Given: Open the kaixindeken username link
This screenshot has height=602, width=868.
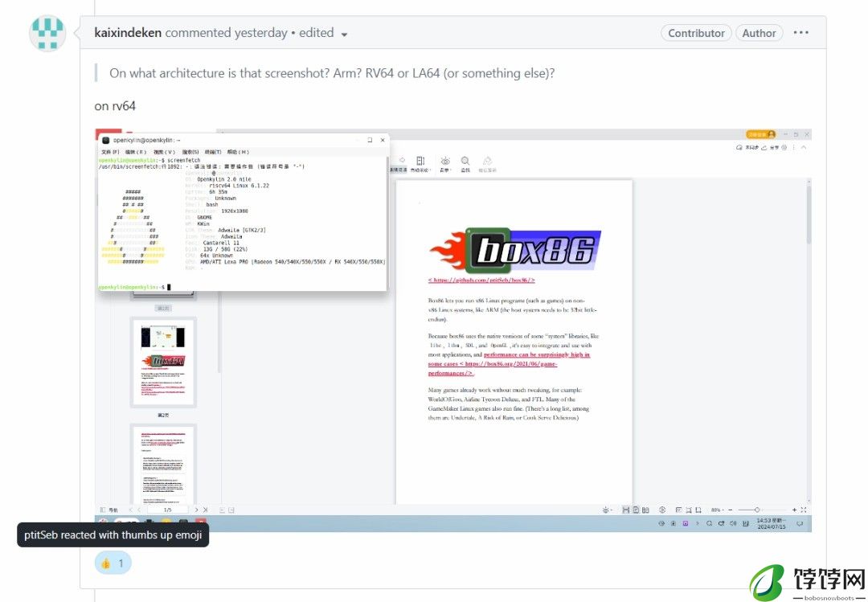Looking at the screenshot, I should coord(128,33).
